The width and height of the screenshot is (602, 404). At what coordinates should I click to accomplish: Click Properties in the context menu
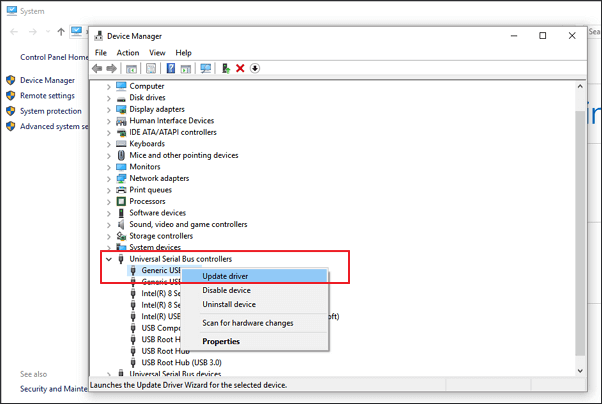coord(221,341)
